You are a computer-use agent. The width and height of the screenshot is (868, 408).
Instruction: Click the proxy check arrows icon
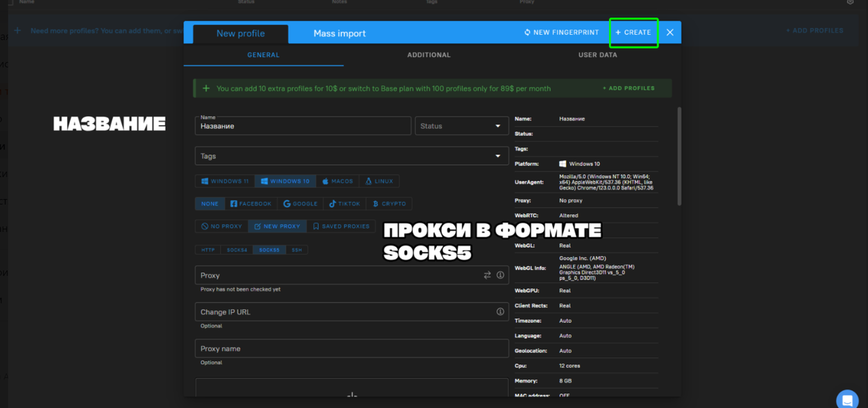click(x=488, y=276)
